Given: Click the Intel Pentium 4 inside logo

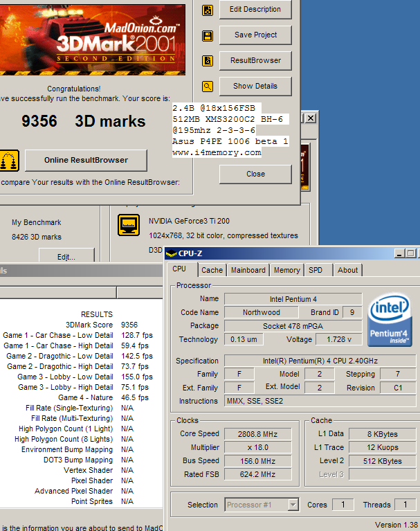Looking at the screenshot, I should [390, 320].
